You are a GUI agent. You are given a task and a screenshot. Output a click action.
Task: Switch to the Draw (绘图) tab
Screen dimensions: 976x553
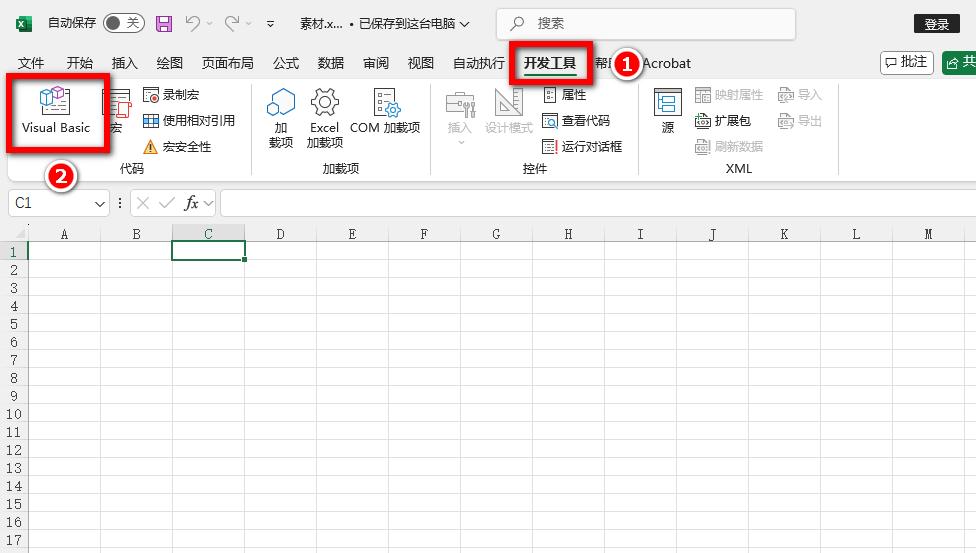tap(169, 63)
